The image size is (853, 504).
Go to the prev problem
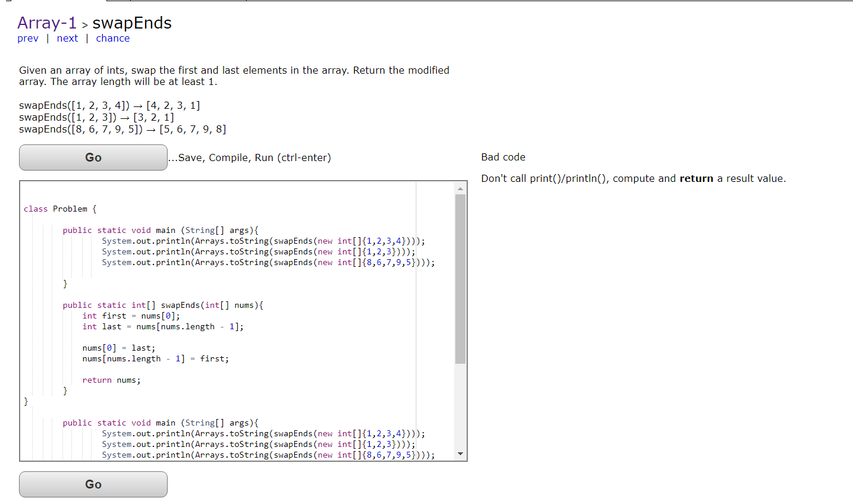click(28, 38)
